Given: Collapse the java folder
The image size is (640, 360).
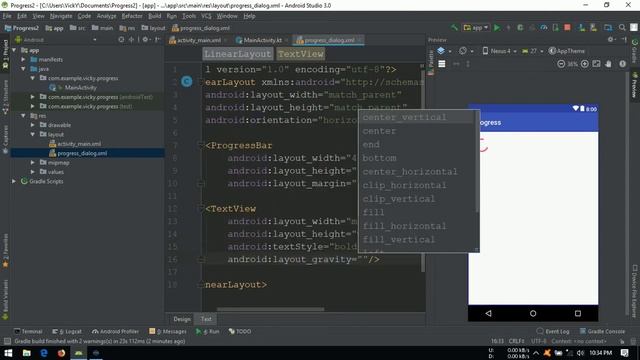Looking at the screenshot, I should point(24,69).
